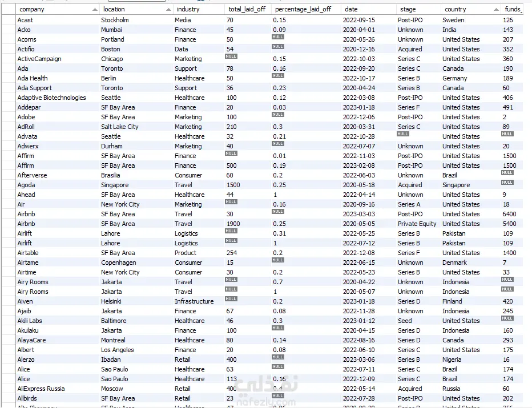Viewport: 532px width, 408px height.
Task: Click the Durham location cell
Action: coord(136,146)
